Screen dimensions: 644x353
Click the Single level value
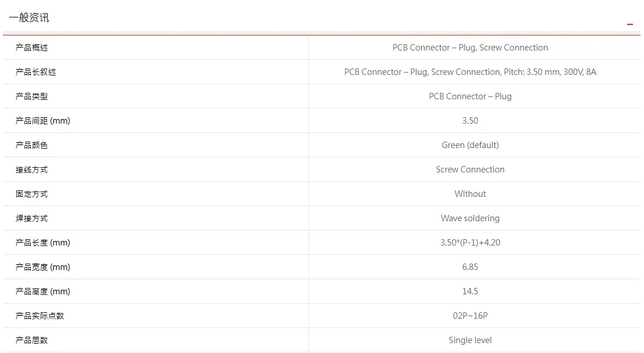pyautogui.click(x=470, y=340)
